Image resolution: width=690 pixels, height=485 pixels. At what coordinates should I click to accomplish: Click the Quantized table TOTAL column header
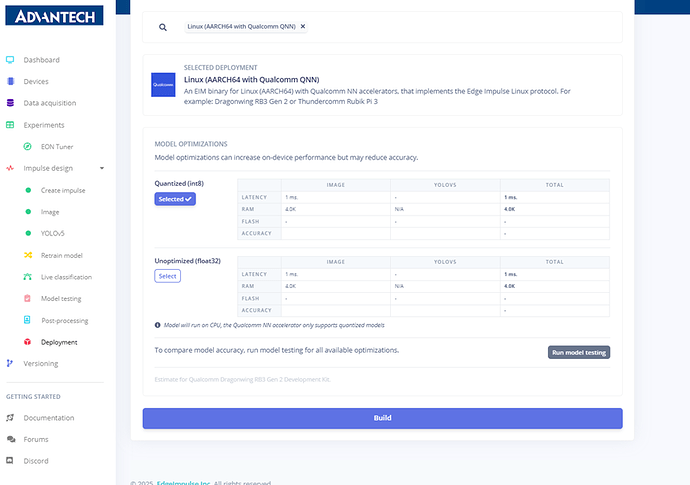click(554, 185)
